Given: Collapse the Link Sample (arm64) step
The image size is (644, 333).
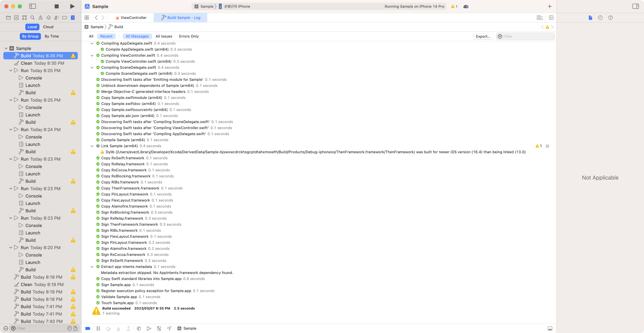Looking at the screenshot, I should [x=92, y=146].
